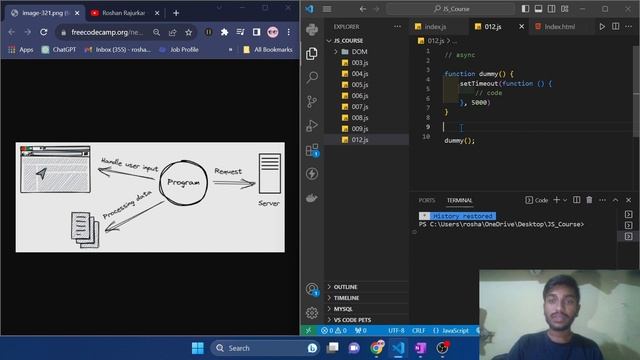
Task: Open a new Chrome tab
Action: pyautogui.click(x=176, y=13)
